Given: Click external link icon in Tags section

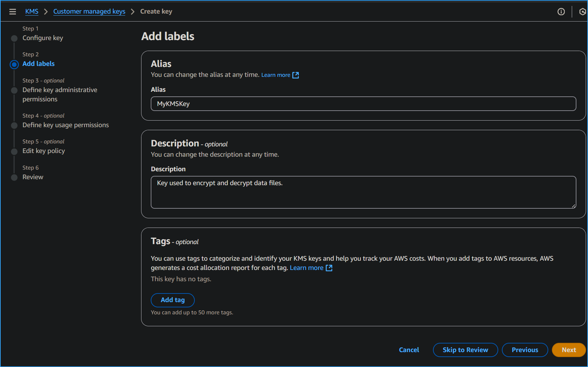Looking at the screenshot, I should (x=329, y=268).
